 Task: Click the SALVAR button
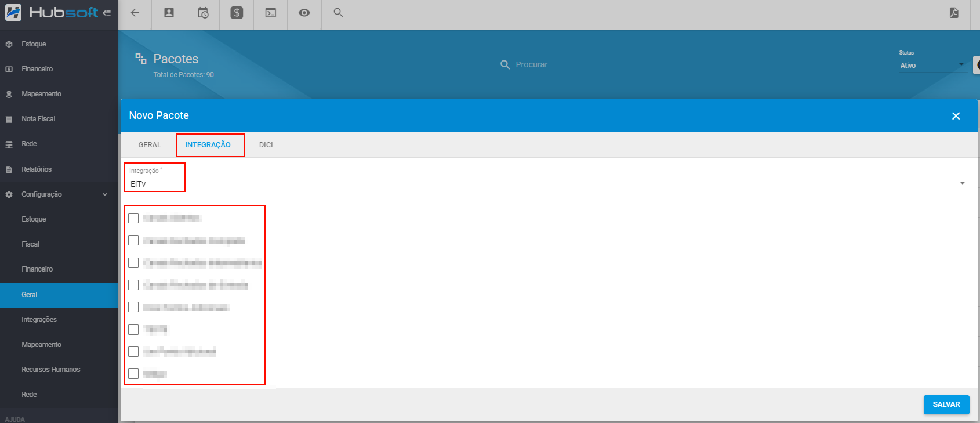pyautogui.click(x=946, y=404)
